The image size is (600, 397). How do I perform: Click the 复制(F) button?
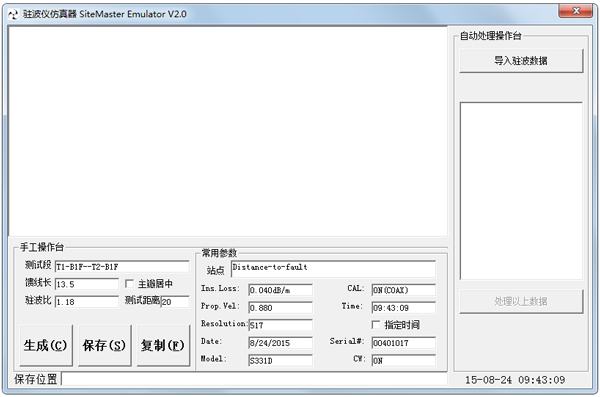pyautogui.click(x=163, y=345)
